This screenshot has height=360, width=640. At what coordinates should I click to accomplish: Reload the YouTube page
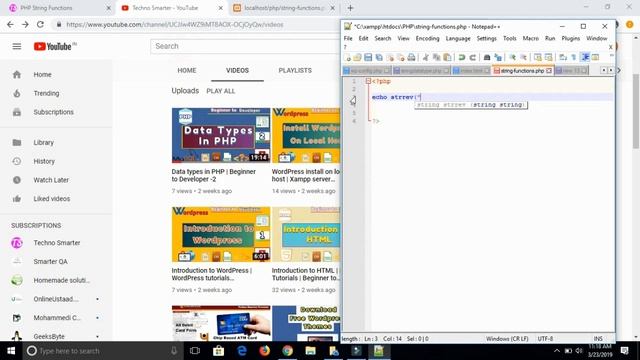(x=40, y=24)
